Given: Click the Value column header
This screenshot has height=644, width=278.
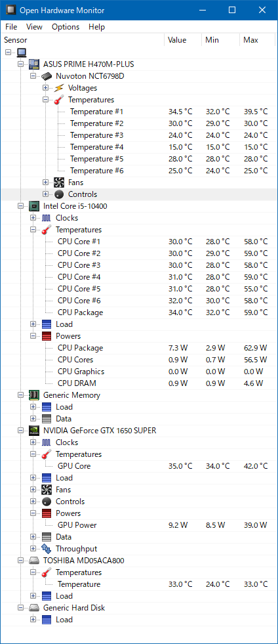Looking at the screenshot, I should (x=184, y=40).
